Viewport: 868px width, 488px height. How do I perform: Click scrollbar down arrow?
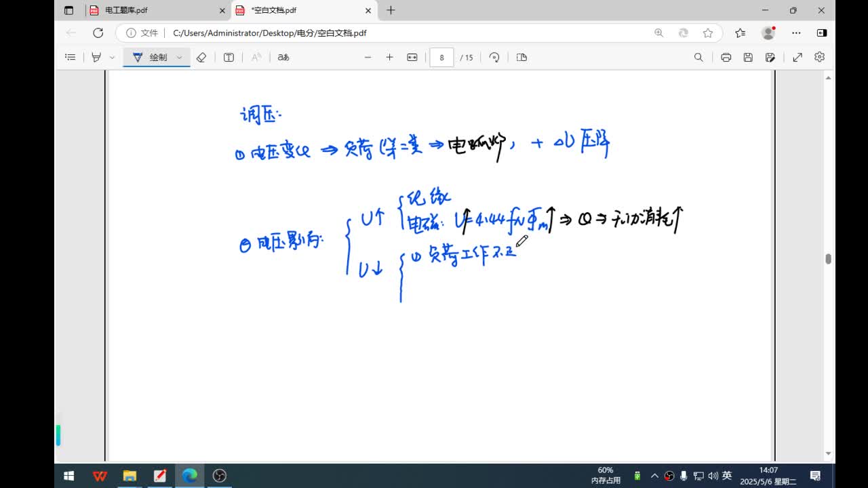pos(828,453)
